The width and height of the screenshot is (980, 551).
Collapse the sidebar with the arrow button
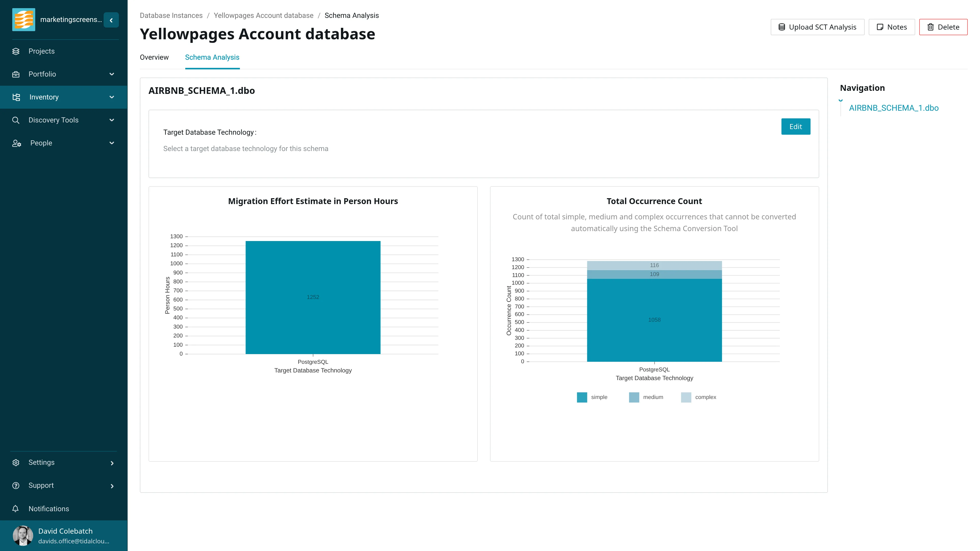[111, 20]
